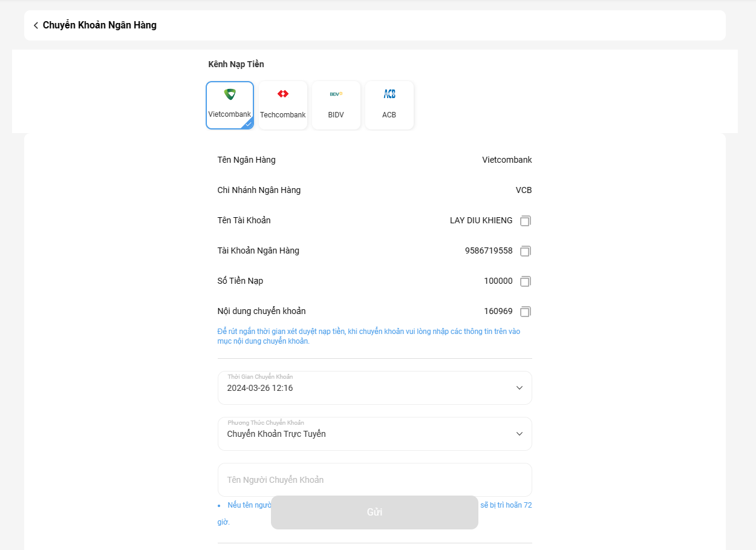Copy the deposit amount 100000
Screen dimensions: 756x550
(x=525, y=281)
